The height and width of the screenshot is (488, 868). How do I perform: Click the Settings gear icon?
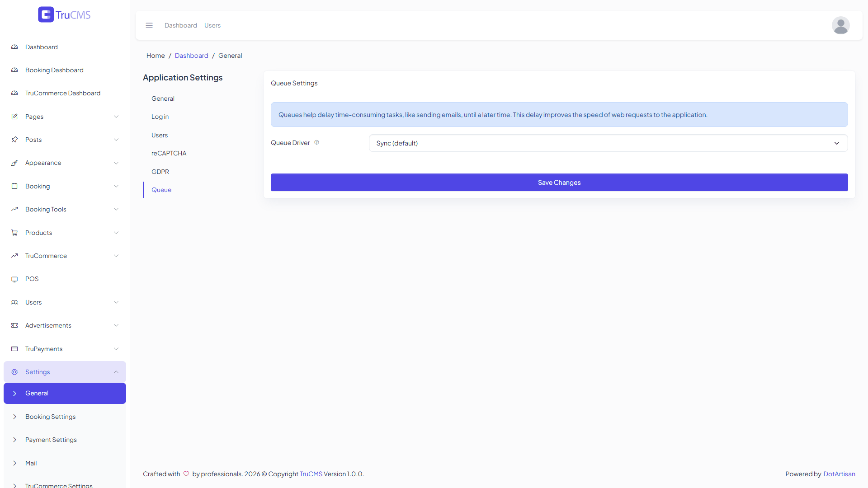click(14, 372)
